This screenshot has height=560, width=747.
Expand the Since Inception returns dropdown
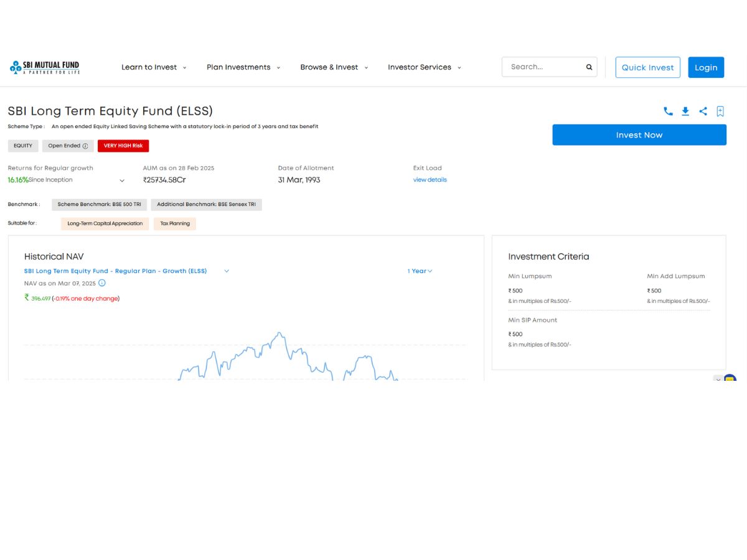click(122, 180)
